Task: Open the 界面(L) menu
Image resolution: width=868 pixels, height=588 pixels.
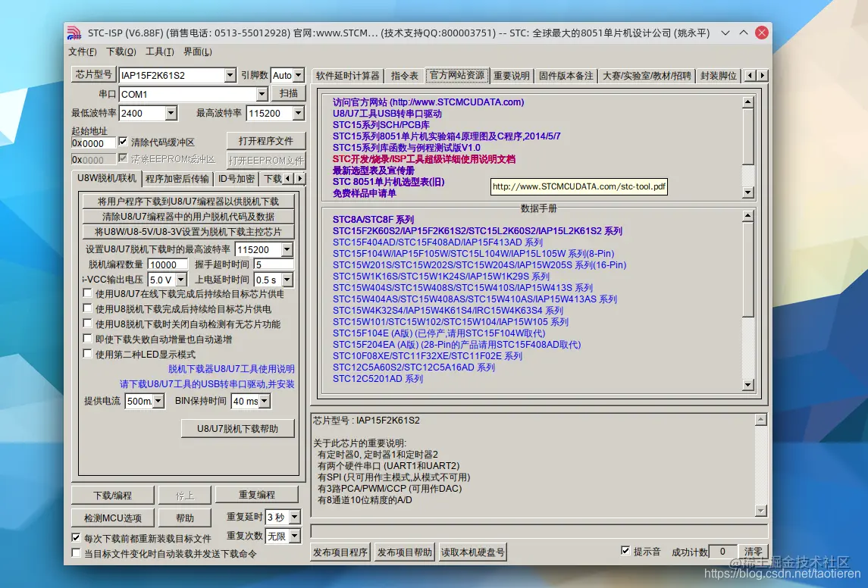Action: pos(198,52)
